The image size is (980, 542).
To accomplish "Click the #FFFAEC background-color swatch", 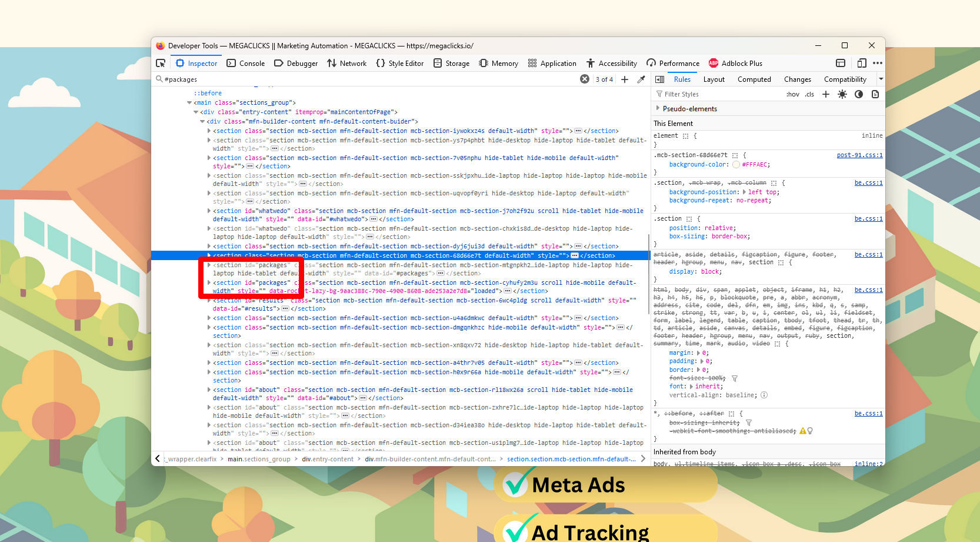I will coord(736,165).
